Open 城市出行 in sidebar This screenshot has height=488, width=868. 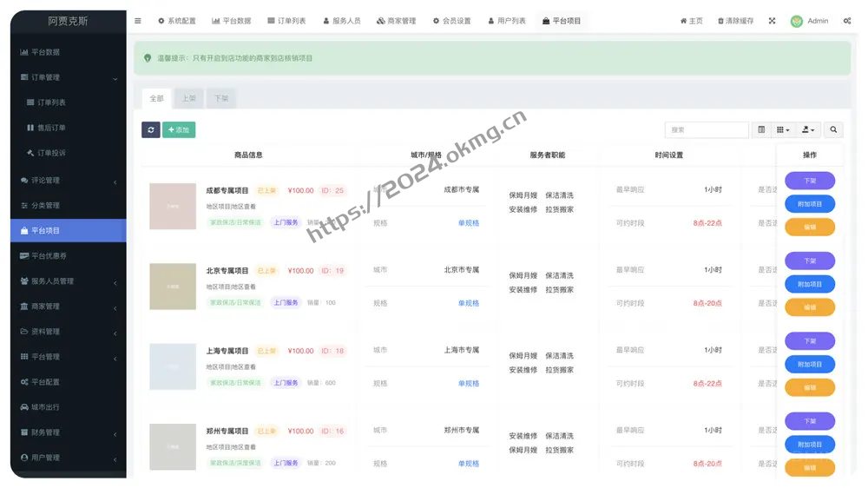68,407
